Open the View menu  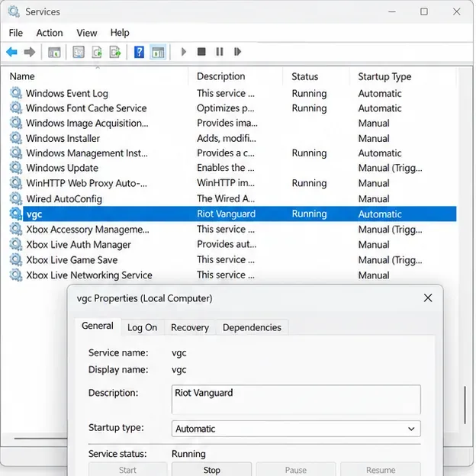click(x=87, y=33)
